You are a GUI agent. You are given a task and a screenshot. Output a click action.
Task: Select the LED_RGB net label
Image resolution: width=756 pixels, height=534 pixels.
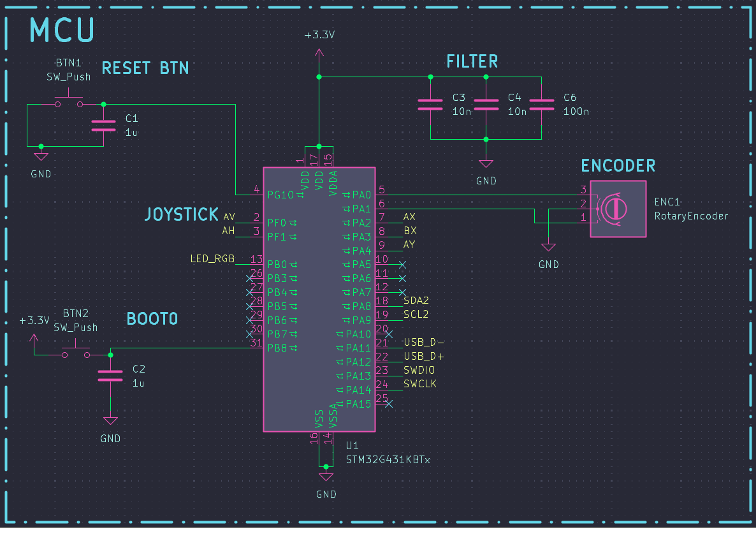coord(213,259)
